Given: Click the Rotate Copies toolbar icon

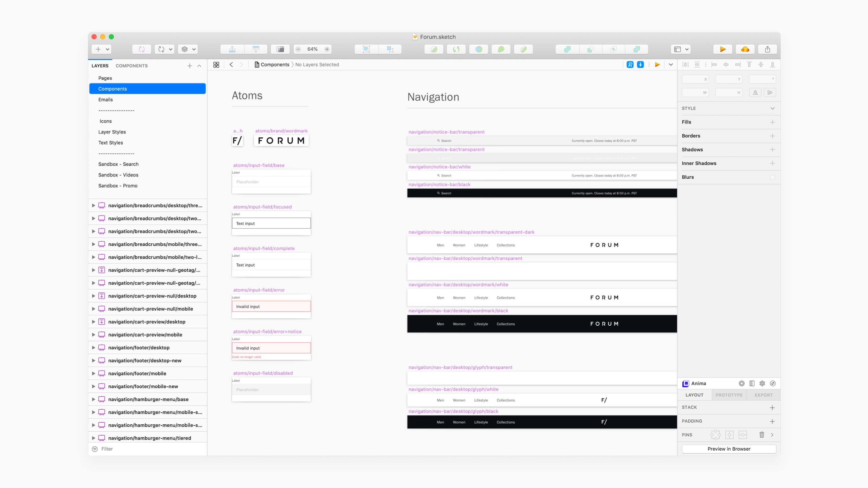Looking at the screenshot, I should [x=456, y=49].
